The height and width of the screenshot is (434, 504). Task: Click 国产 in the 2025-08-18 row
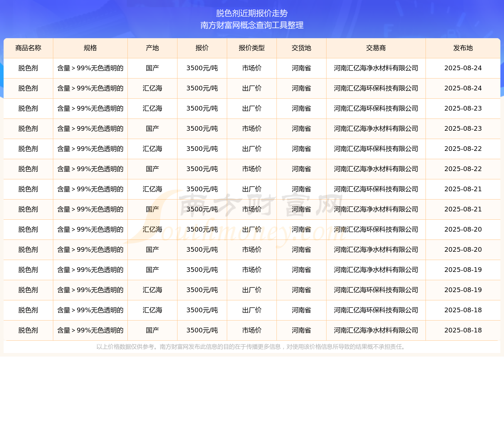[152, 330]
